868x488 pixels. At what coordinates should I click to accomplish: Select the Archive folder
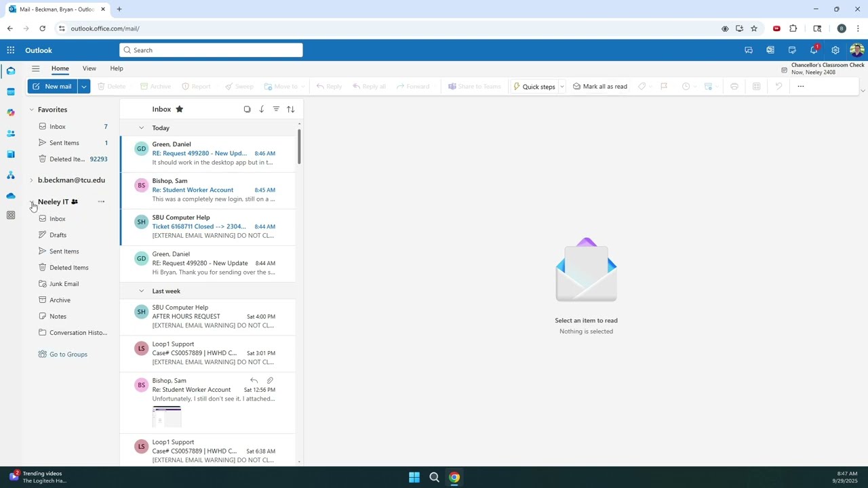(73, 300)
